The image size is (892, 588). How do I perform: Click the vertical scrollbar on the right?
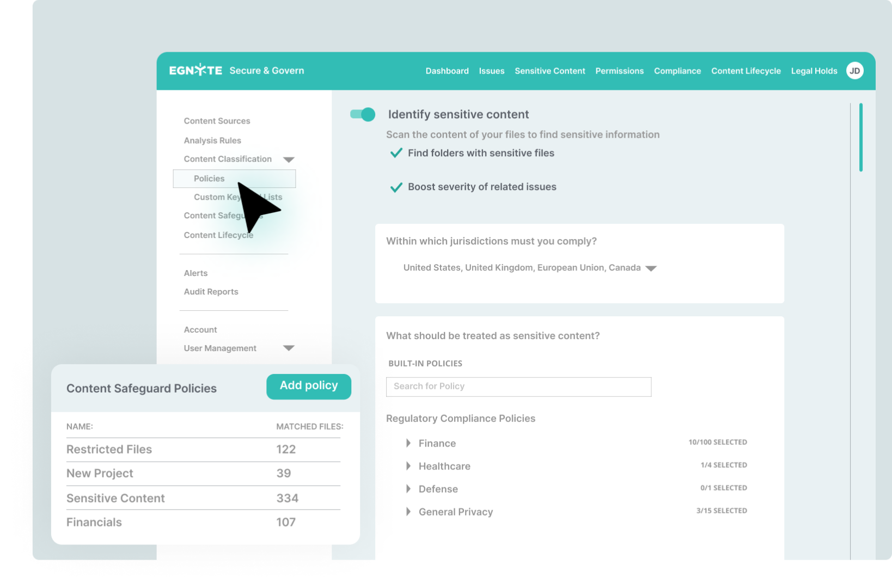click(x=861, y=137)
